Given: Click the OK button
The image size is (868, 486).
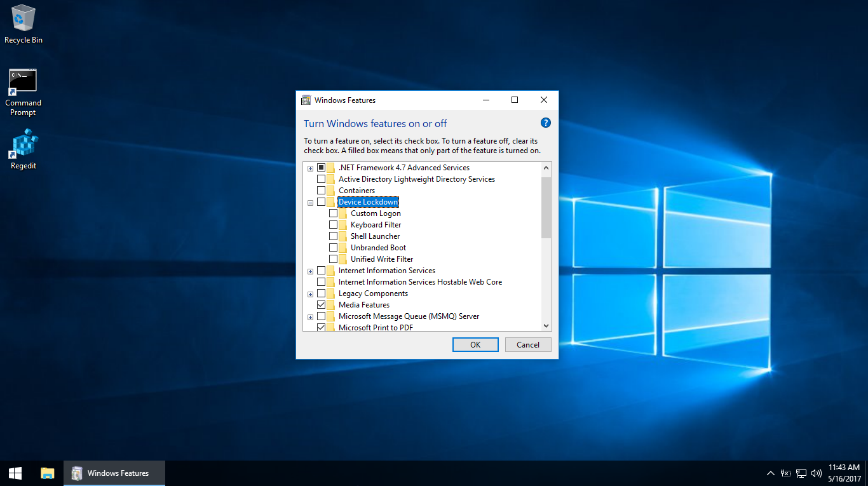Looking at the screenshot, I should (x=475, y=344).
